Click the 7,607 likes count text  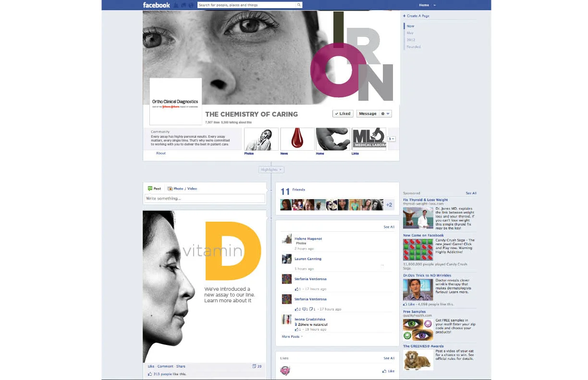[212, 122]
